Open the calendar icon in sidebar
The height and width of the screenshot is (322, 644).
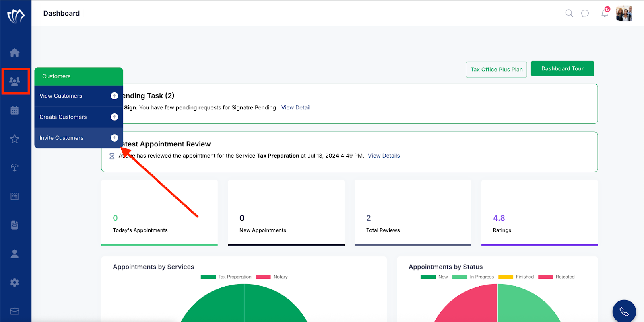tap(14, 110)
